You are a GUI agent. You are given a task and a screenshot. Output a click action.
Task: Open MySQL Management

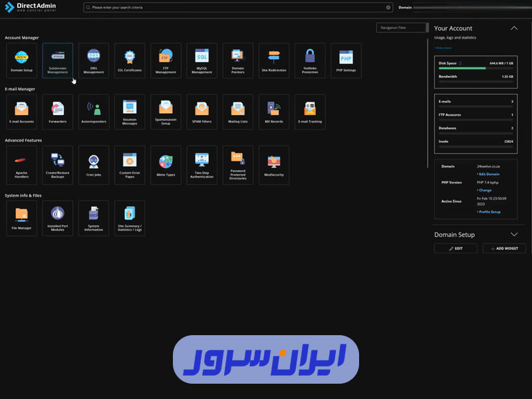201,60
